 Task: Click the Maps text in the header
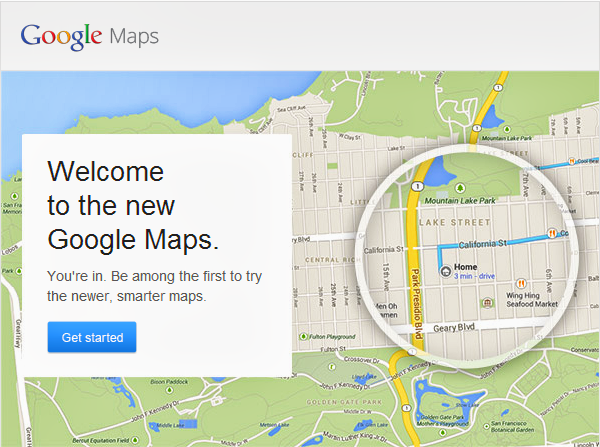(134, 37)
